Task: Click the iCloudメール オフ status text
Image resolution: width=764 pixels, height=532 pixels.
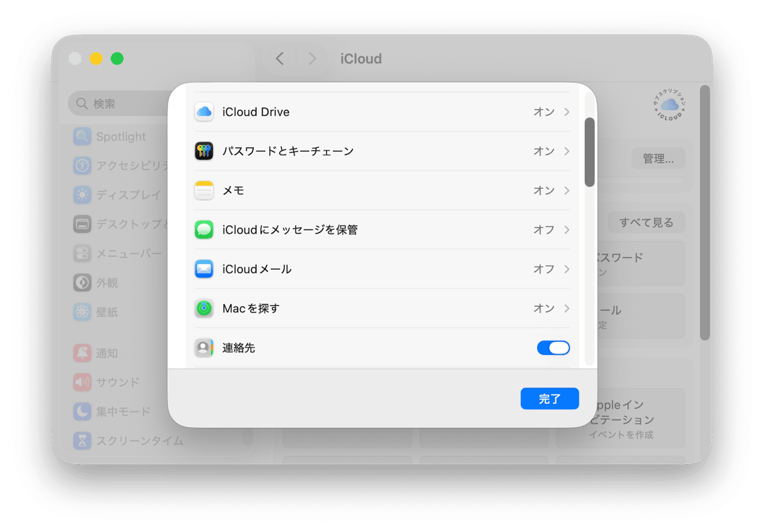Action: point(544,269)
